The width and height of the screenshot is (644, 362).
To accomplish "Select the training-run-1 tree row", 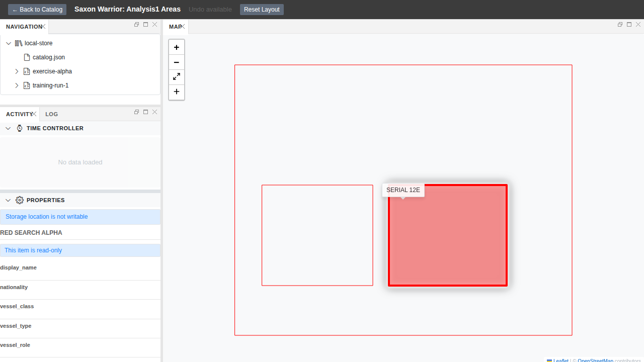I will (x=80, y=85).
